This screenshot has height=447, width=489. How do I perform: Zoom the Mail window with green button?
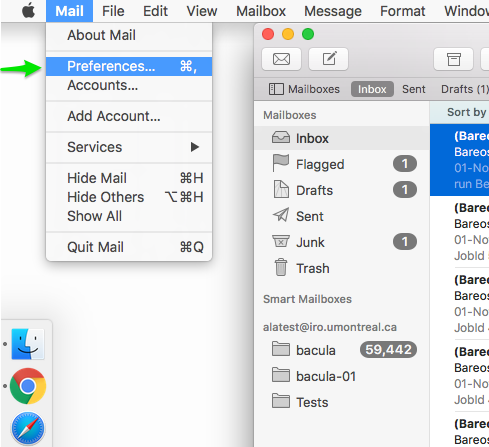[308, 34]
